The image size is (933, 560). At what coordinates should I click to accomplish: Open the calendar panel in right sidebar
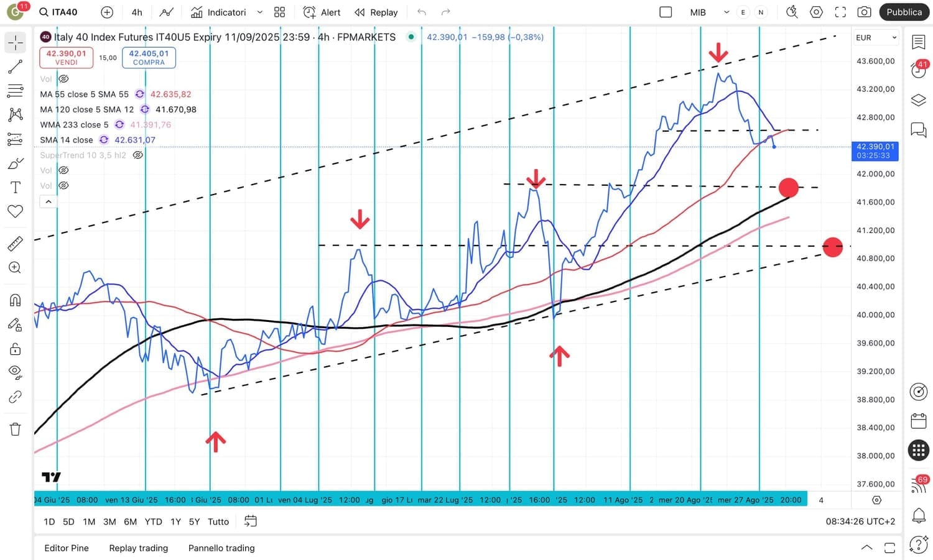point(919,421)
